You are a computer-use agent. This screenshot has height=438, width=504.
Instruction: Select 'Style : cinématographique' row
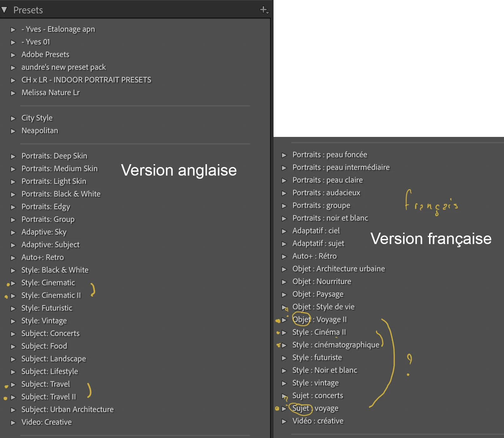(x=336, y=345)
